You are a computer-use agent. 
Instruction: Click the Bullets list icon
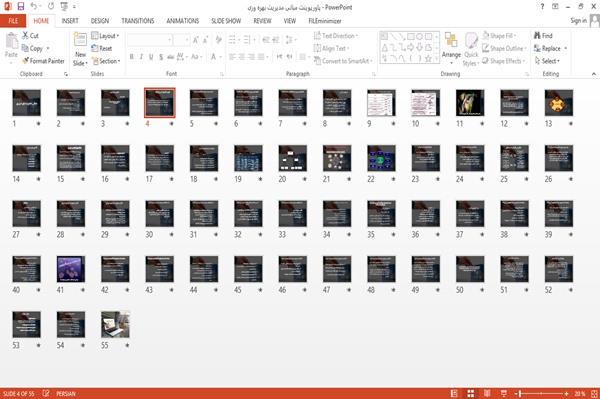(232, 39)
